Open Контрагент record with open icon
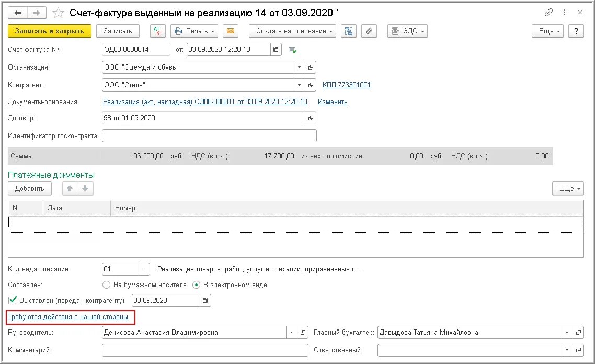This screenshot has height=364, width=595. 311,85
